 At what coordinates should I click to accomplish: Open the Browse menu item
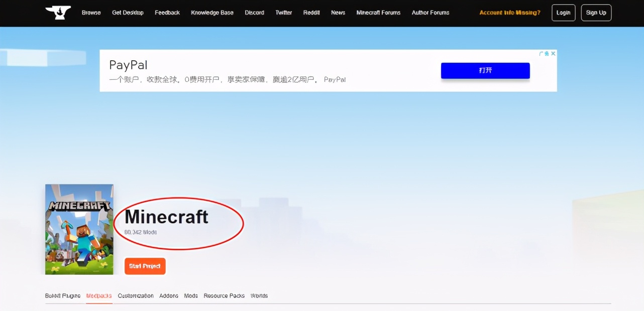click(x=91, y=13)
